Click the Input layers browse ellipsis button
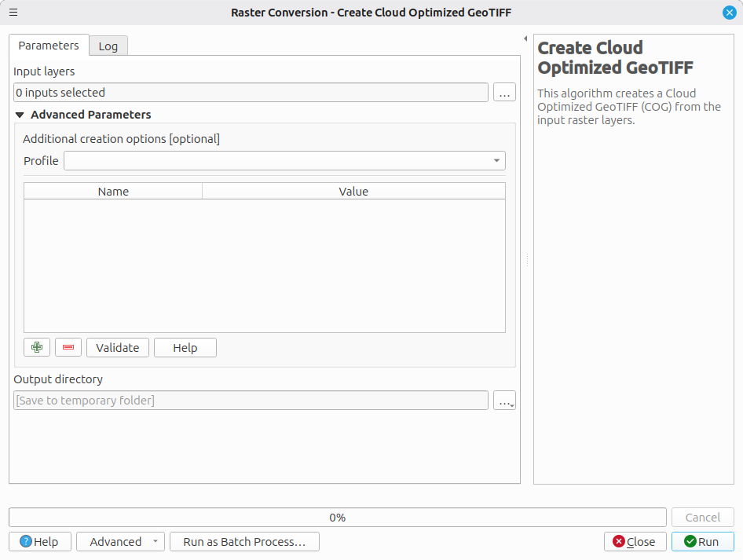Image resolution: width=743 pixels, height=560 pixels. pyautogui.click(x=504, y=93)
